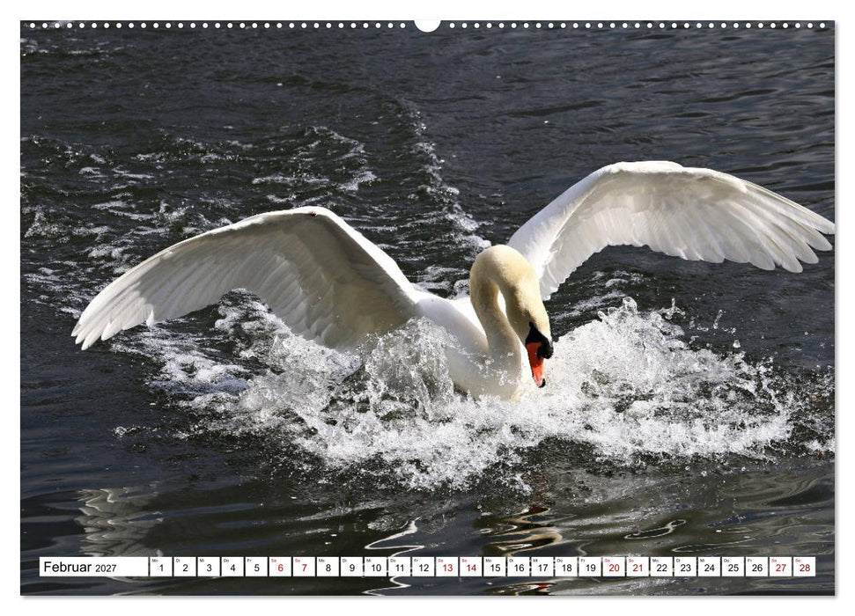This screenshot has height=616, width=855.
Task: Select the red 20 date cell
Action: pos(614,567)
